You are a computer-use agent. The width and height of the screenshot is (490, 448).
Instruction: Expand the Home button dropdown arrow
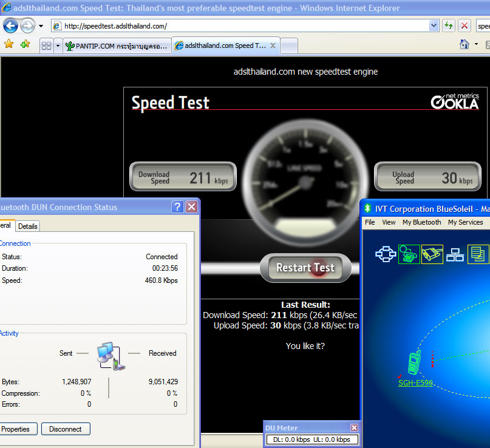pyautogui.click(x=476, y=44)
